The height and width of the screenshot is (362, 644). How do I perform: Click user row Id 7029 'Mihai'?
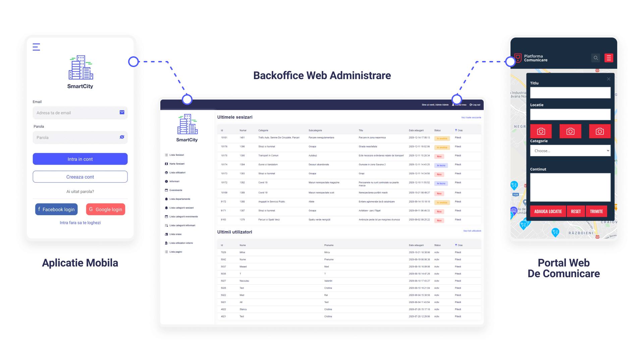tap(349, 252)
